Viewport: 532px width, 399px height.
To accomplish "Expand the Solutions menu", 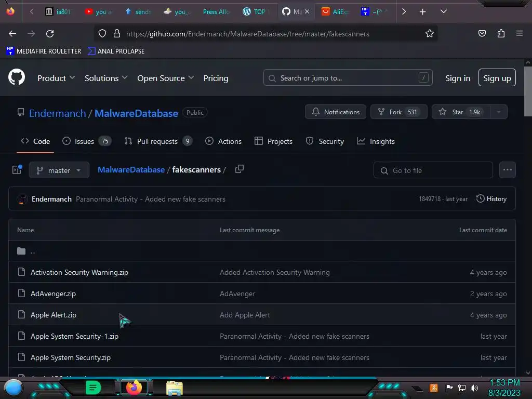I will [x=106, y=78].
